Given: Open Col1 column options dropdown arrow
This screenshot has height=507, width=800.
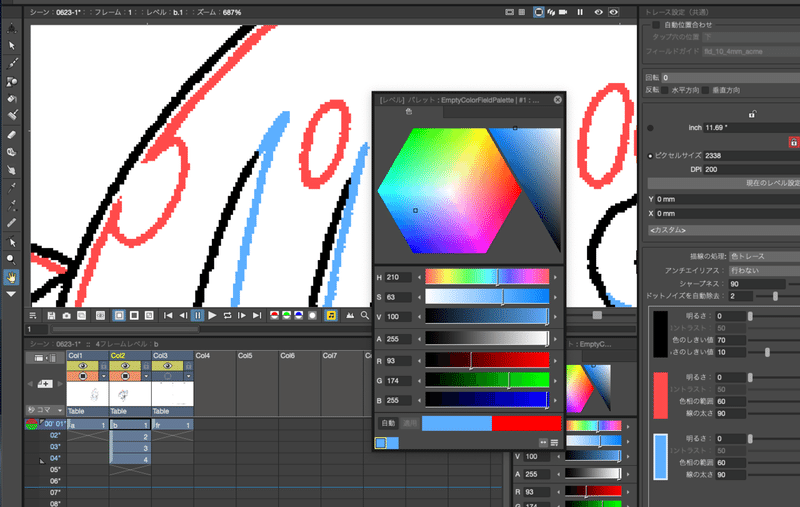Looking at the screenshot, I should pos(104,376).
